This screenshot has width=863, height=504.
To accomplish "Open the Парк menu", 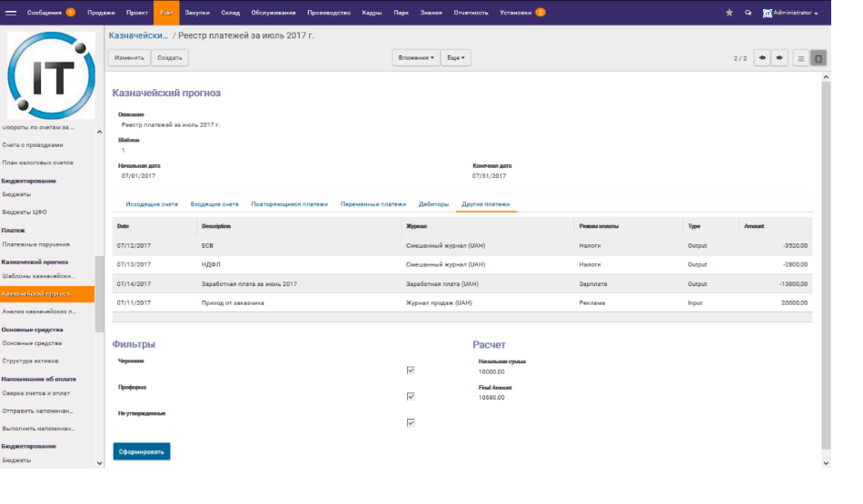I will coord(402,13).
